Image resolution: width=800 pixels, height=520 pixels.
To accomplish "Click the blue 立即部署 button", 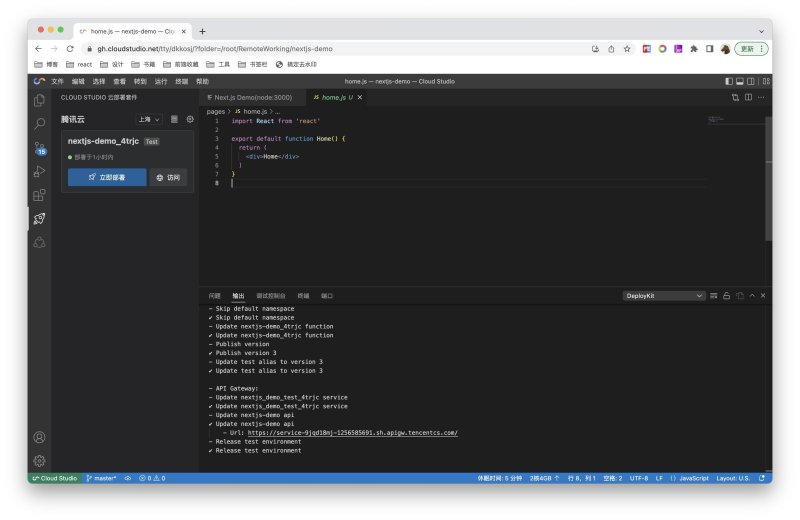I will click(107, 177).
